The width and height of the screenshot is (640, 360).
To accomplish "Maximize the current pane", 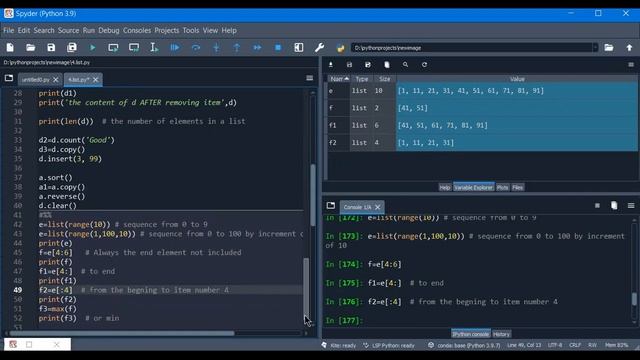I will point(299,48).
